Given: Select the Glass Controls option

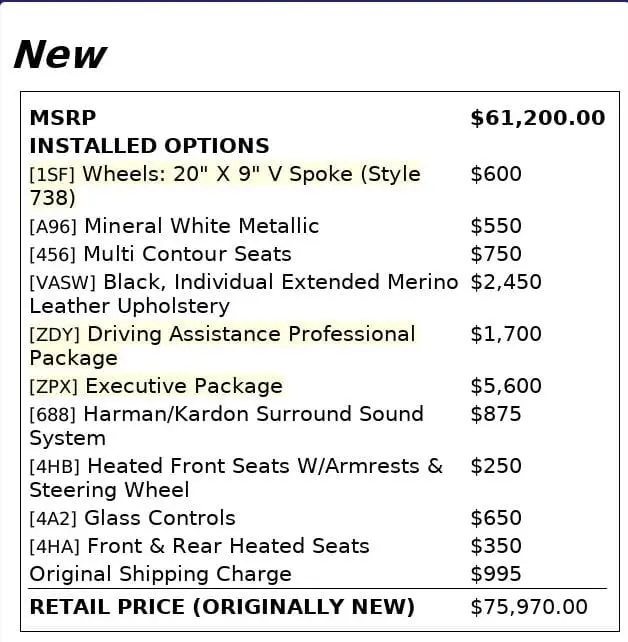Looking at the screenshot, I should tap(132, 518).
